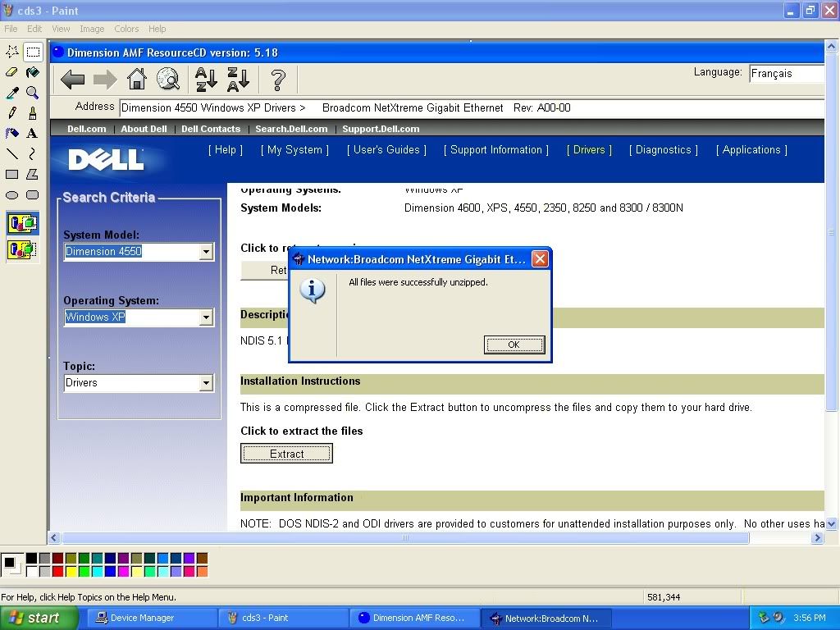Click the Paint vertical scrollbar down arrow

(831, 524)
